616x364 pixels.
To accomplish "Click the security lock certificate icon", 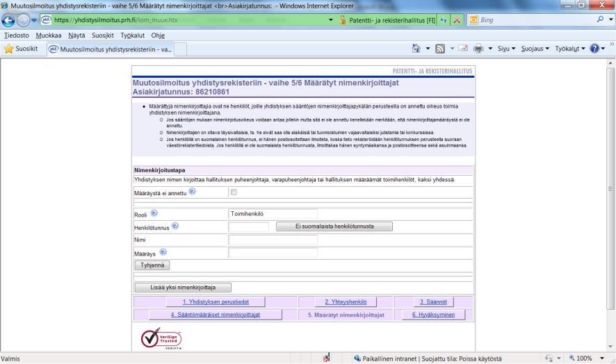I will tap(342, 19).
